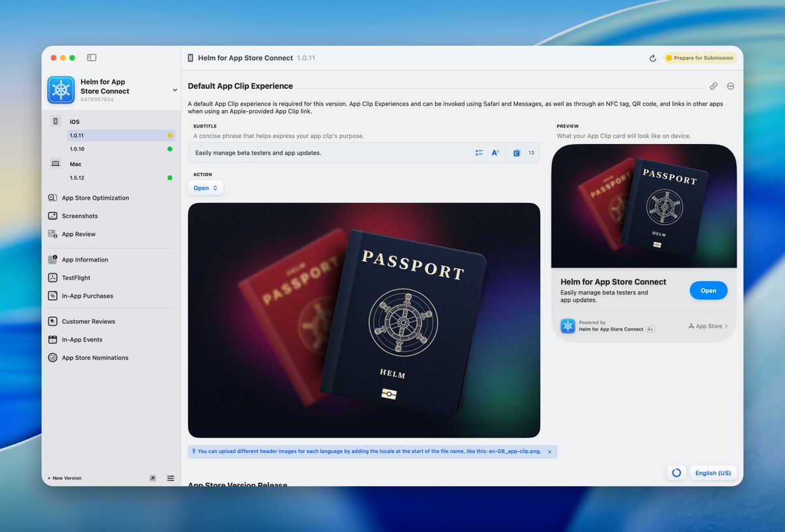Click the refresh icon in title bar

point(652,58)
